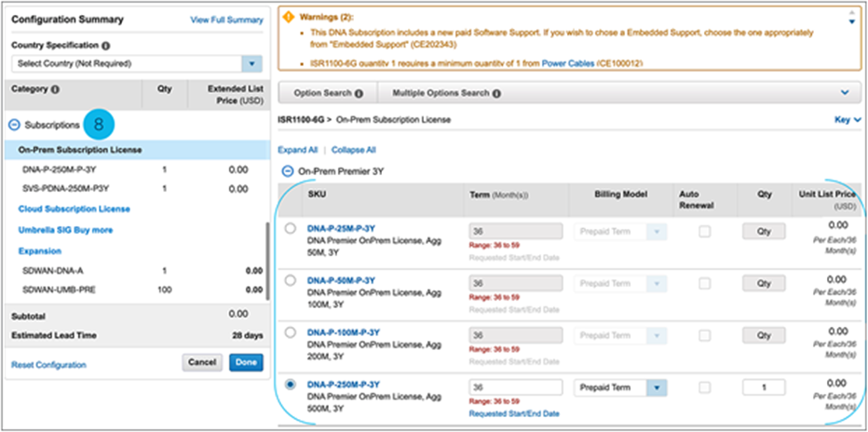The image size is (868, 432).
Task: Click View Full Summary link
Action: click(226, 20)
